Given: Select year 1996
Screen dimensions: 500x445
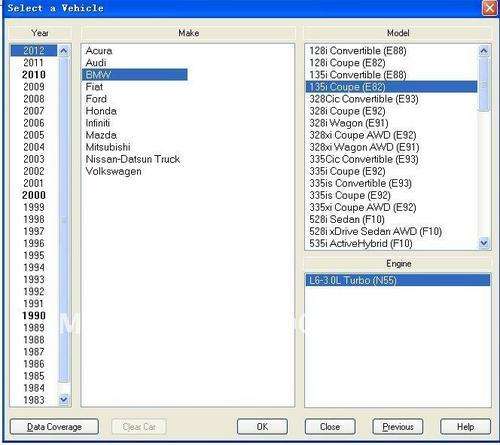Looking at the screenshot, I should (34, 243).
